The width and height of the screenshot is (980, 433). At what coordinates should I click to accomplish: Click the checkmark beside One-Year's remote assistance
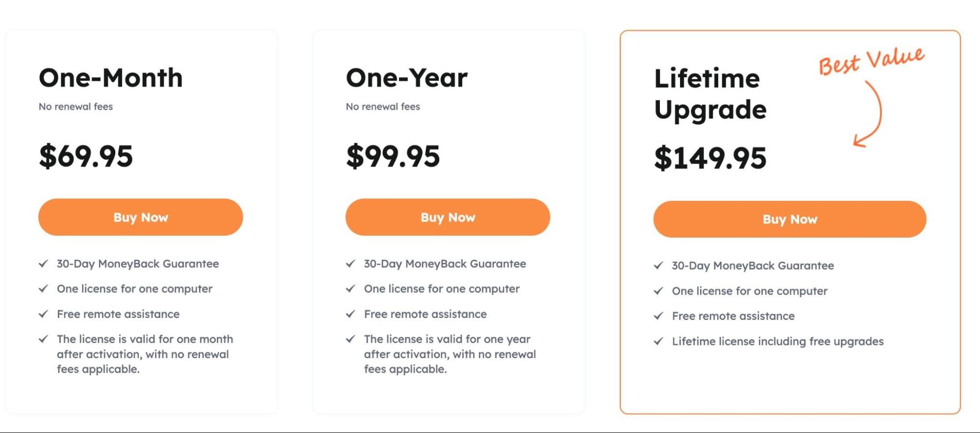pos(351,314)
